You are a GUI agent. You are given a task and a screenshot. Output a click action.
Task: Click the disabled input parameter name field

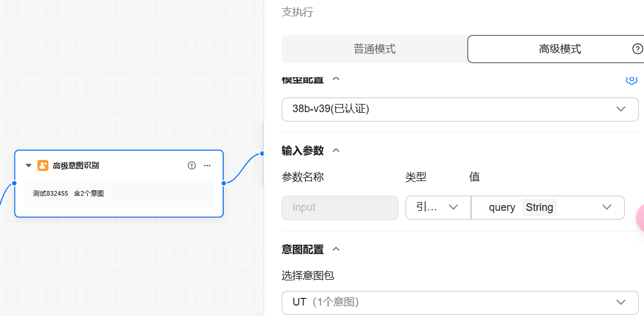click(x=340, y=207)
